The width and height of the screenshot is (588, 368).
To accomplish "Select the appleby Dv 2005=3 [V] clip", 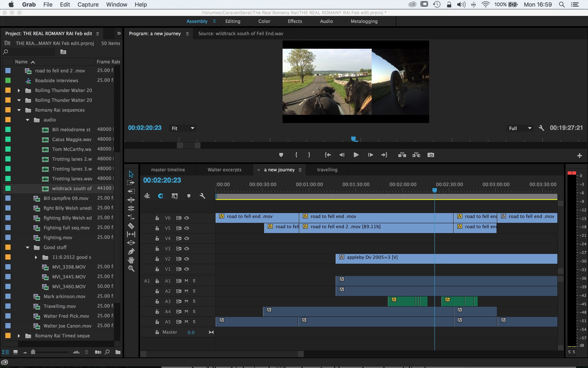I will (x=446, y=259).
